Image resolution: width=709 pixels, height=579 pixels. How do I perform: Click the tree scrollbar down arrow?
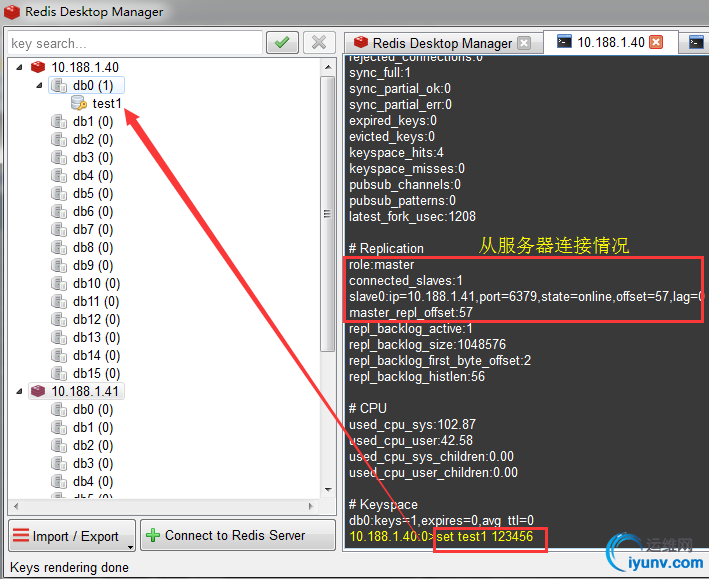coord(328,490)
